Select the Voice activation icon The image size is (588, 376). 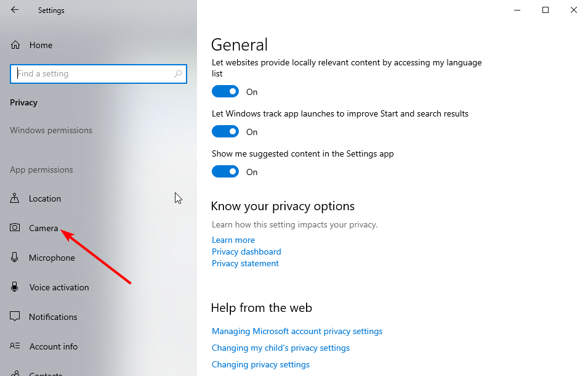point(15,287)
